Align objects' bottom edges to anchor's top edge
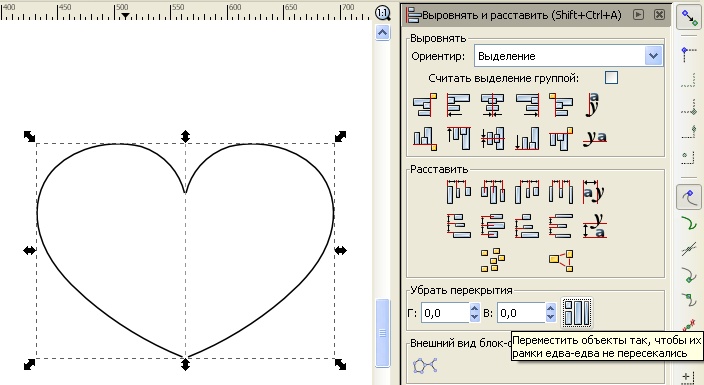 pos(425,138)
